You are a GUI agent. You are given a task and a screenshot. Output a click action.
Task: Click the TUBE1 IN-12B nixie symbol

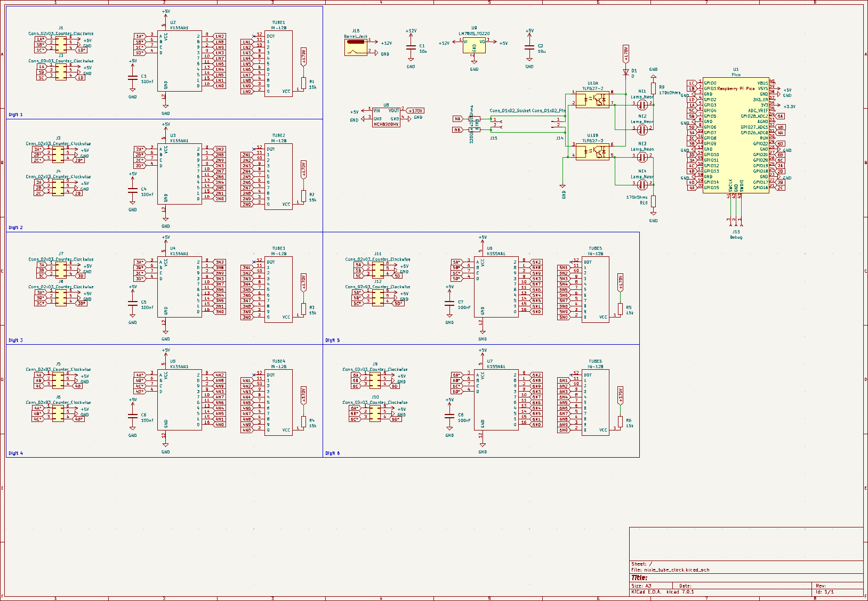pyautogui.click(x=278, y=63)
